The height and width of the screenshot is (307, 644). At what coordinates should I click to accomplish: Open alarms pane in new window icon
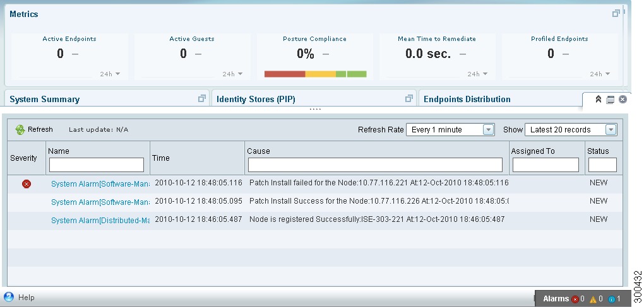click(611, 100)
